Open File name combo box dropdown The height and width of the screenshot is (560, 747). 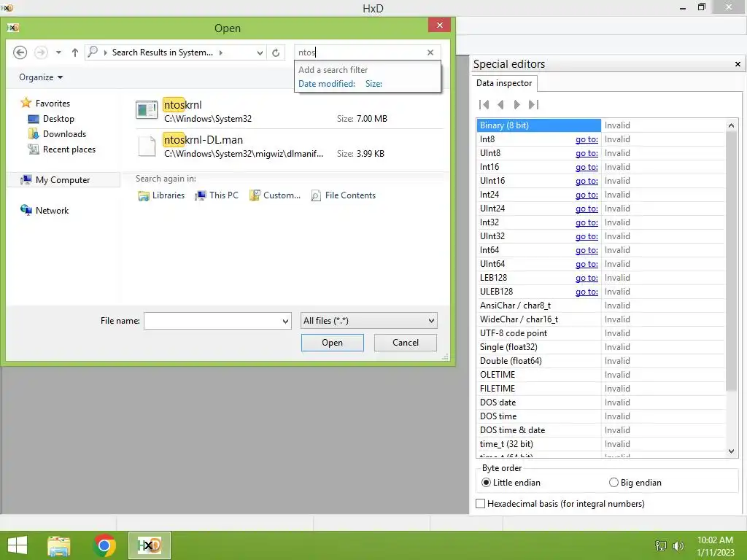pos(285,321)
